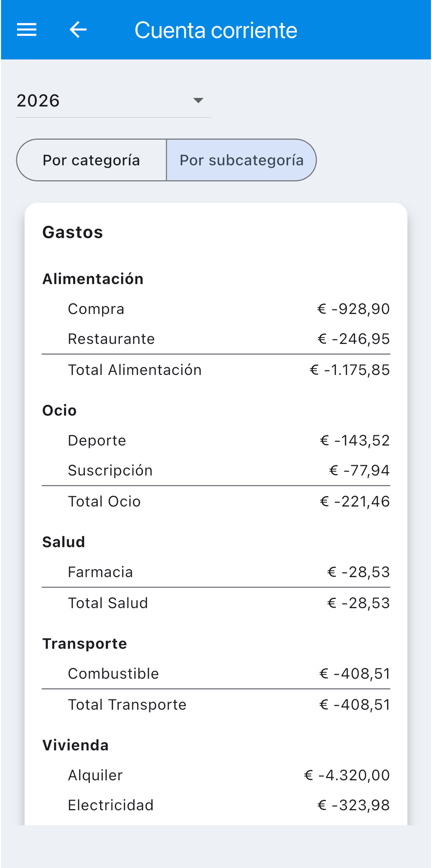Open the Compra subcategory row
This screenshot has width=432, height=868.
tap(216, 309)
